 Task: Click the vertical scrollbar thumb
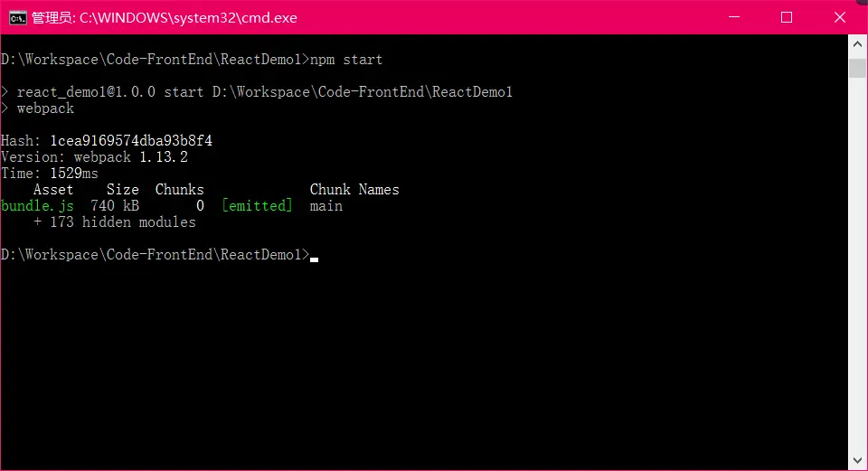tap(857, 68)
